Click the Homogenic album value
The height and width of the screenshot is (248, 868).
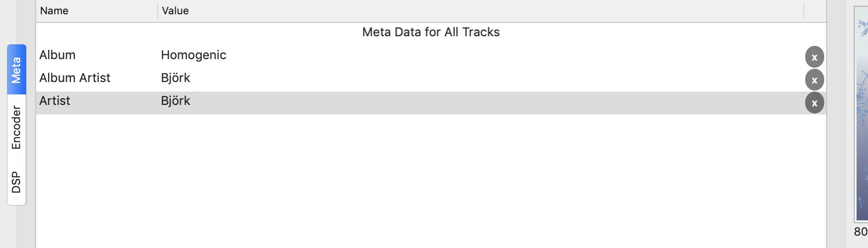click(x=193, y=55)
